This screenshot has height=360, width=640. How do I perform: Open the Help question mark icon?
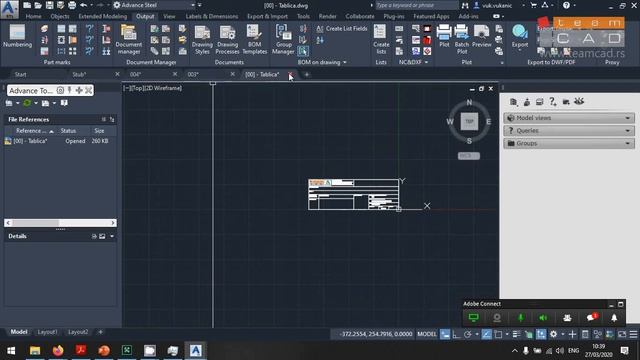tap(566, 5)
